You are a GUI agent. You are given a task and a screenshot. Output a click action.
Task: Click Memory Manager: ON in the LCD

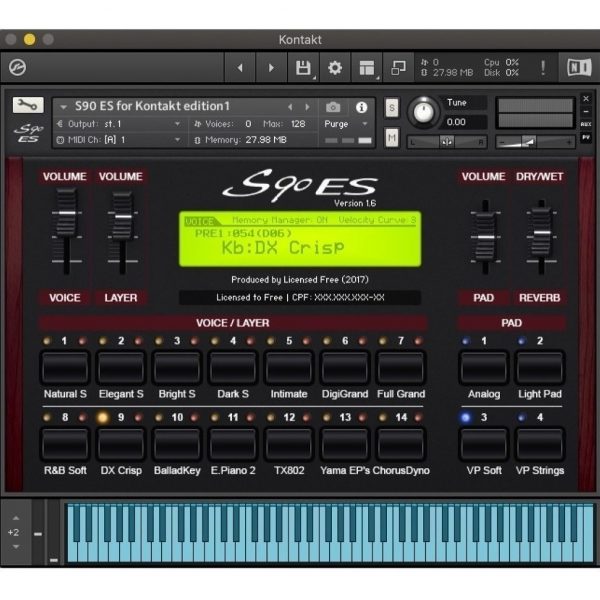280,220
